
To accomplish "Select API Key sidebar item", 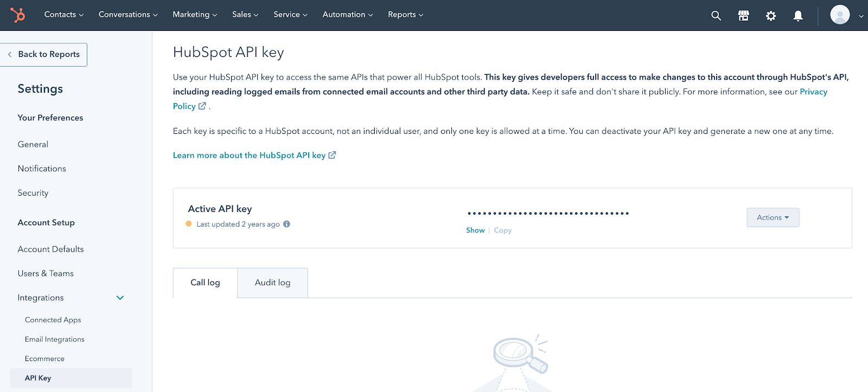I will click(71, 378).
